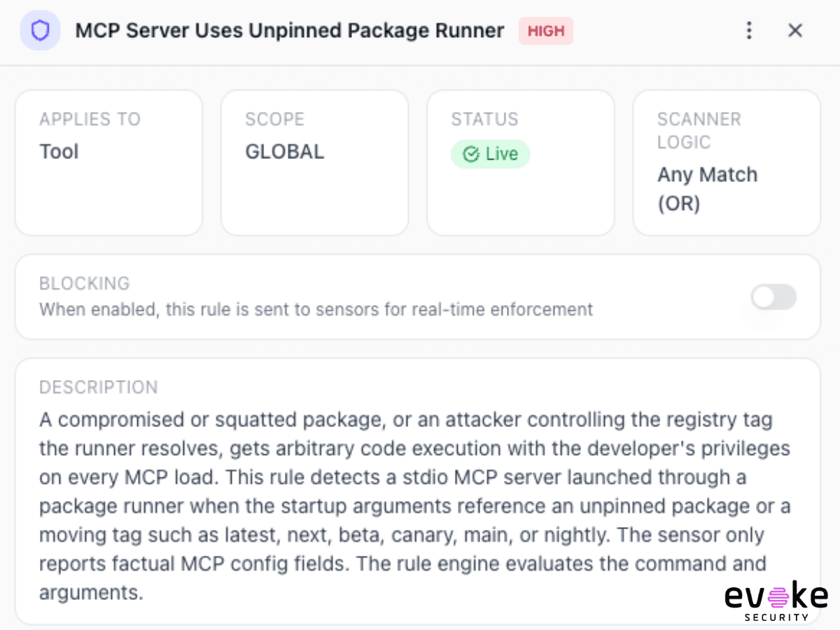Click the Live status badge
Viewport: 840px width, 630px height.
click(491, 154)
